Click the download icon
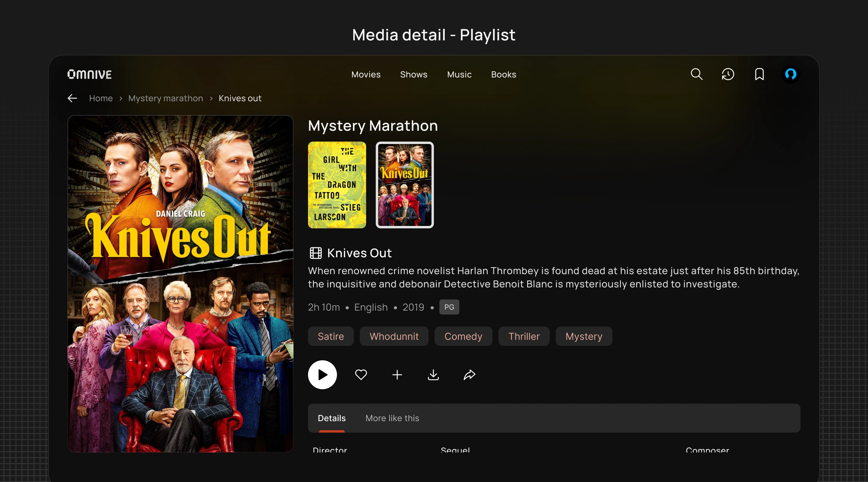Image resolution: width=868 pixels, height=482 pixels. click(433, 374)
